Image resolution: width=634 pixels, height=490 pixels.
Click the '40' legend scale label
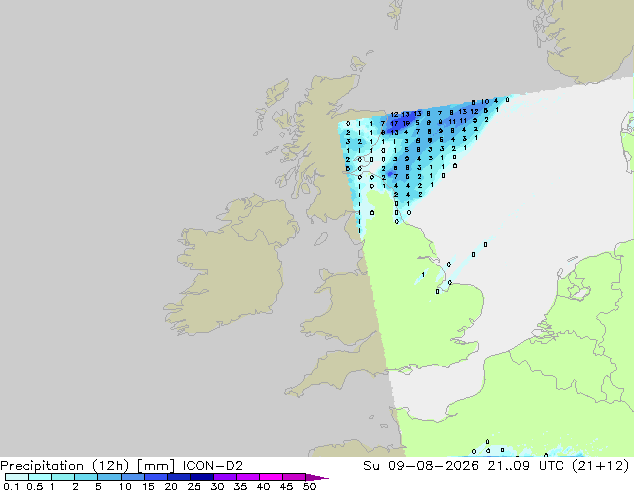(263, 486)
